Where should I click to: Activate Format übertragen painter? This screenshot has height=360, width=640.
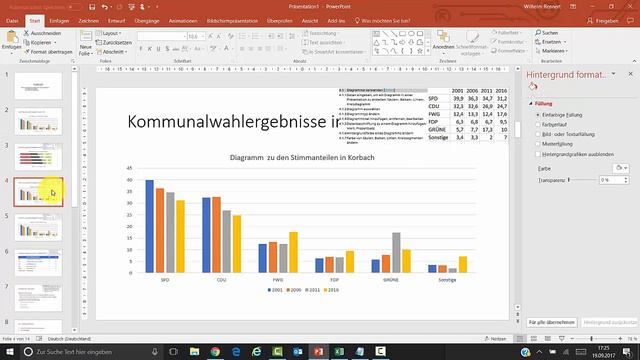pyautogui.click(x=48, y=52)
